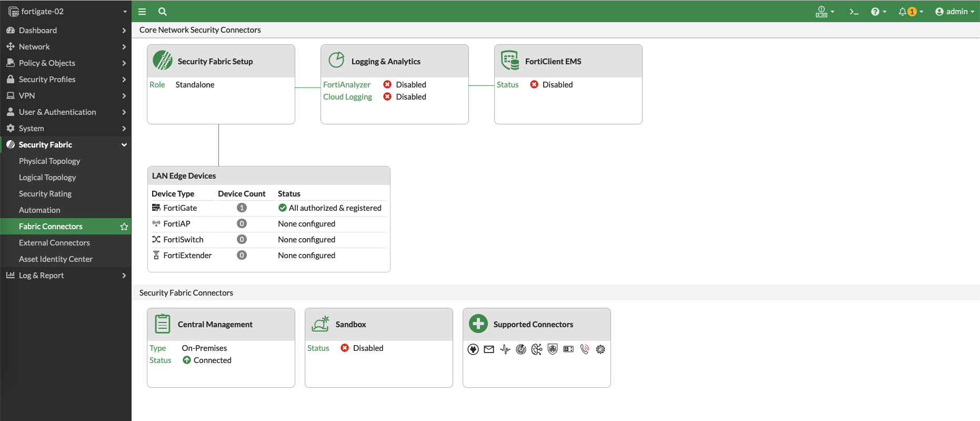The height and width of the screenshot is (421, 980).
Task: Open Physical Topology in sidebar
Action: pos(49,161)
